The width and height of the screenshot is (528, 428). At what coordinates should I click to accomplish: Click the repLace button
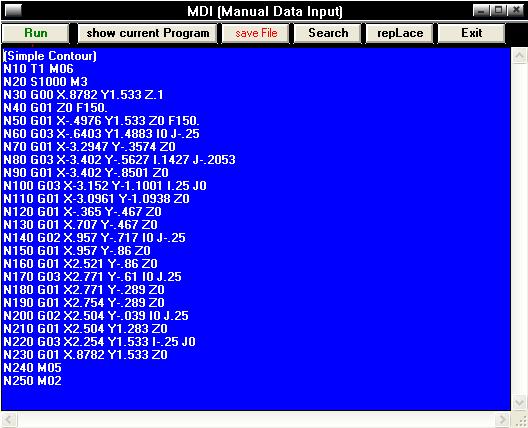[400, 33]
